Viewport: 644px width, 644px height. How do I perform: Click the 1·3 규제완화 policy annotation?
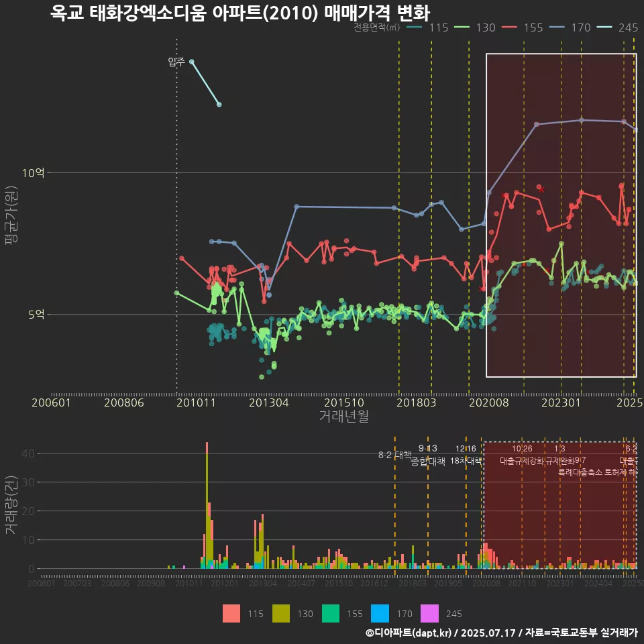pos(559,455)
